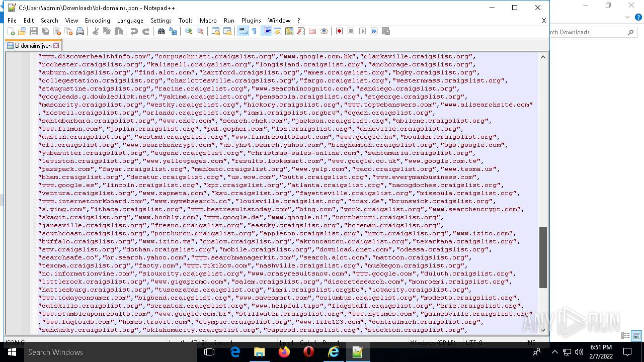The width and height of the screenshot is (644, 362).
Task: Expand ribbon chevron in Explorer window
Action: pos(627,17)
